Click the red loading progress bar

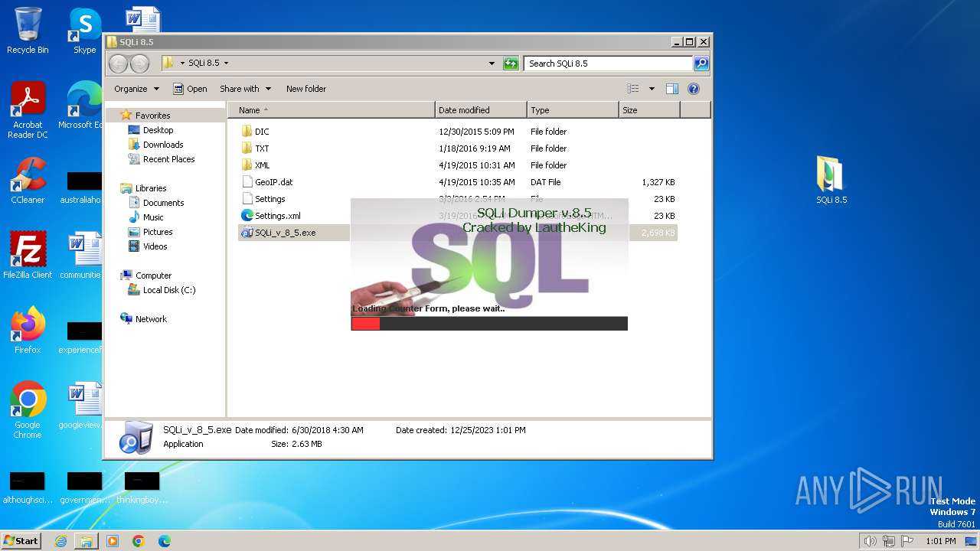click(366, 324)
